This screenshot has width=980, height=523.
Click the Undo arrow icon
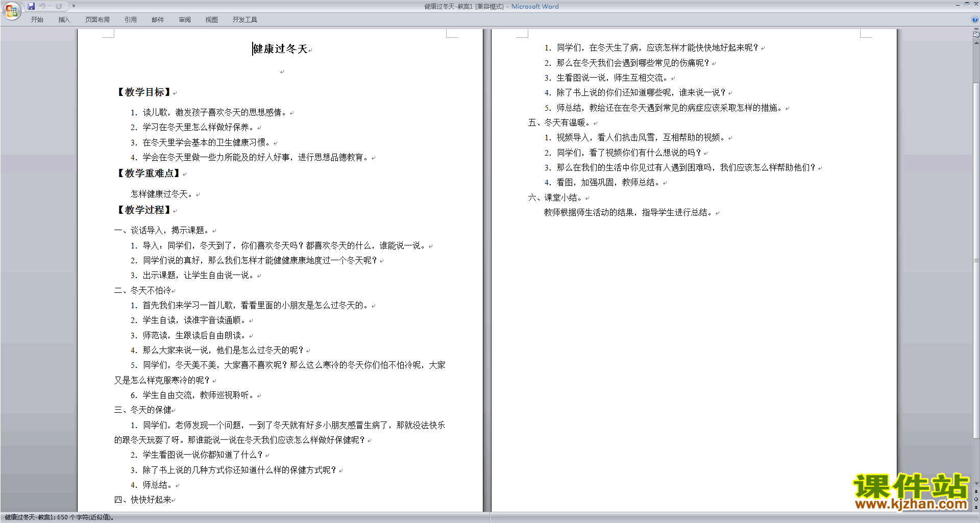42,6
